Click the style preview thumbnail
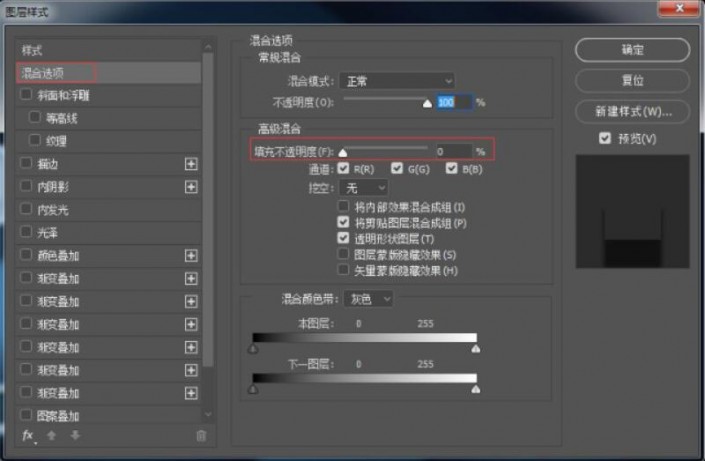The image size is (705, 461). (x=632, y=211)
